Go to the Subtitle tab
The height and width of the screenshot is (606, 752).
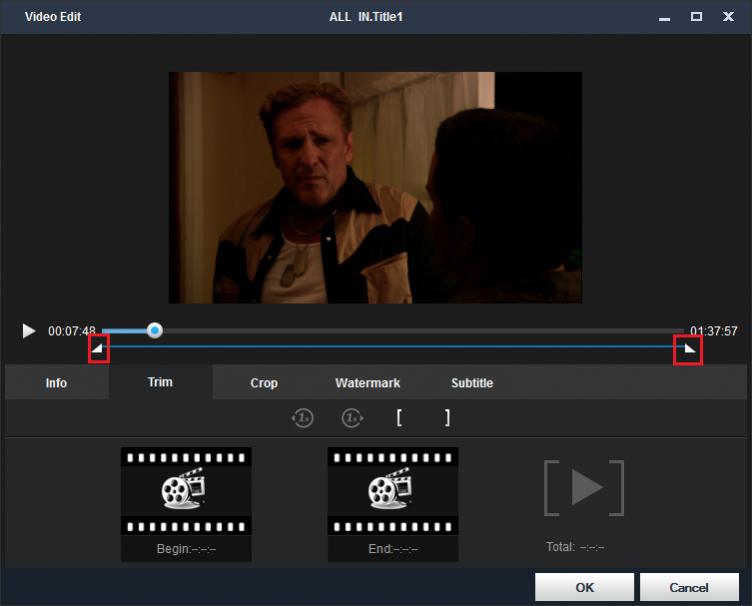click(x=471, y=383)
